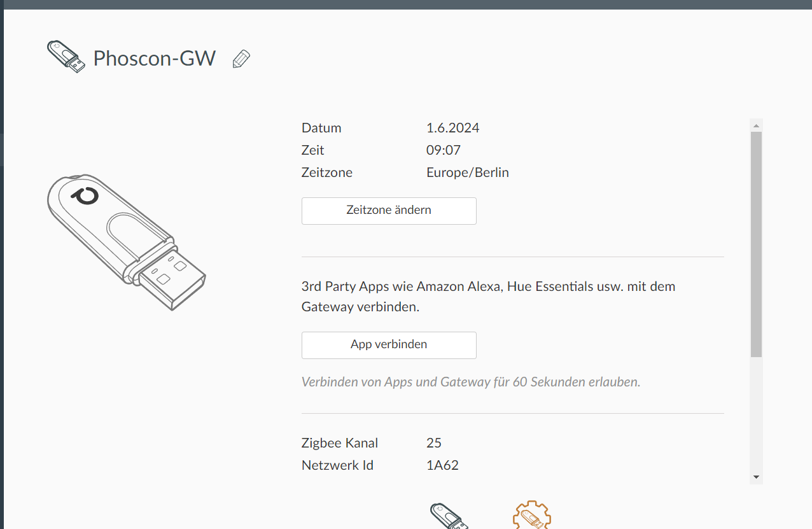Click the scrollbar up arrow

[x=756, y=125]
